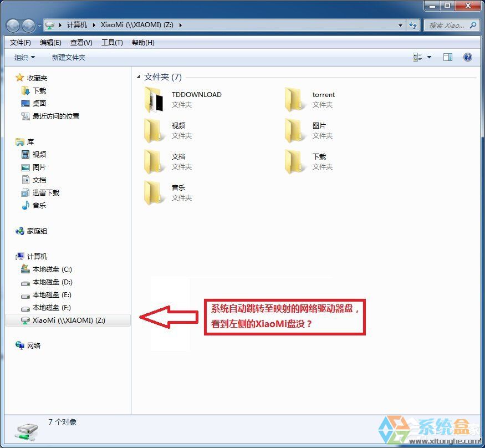Select 迅雷下载 library in sidebar

click(40, 193)
